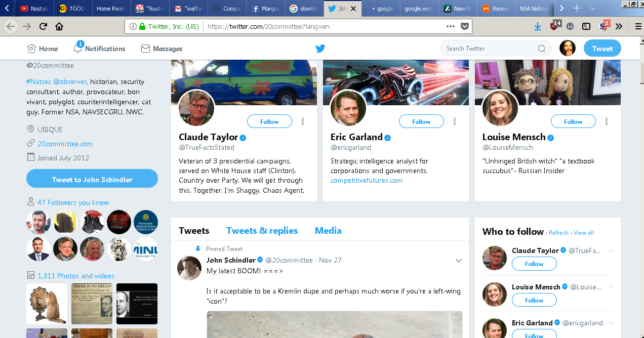Open Notifications bell icon
The height and width of the screenshot is (338, 644).
pos(78,49)
